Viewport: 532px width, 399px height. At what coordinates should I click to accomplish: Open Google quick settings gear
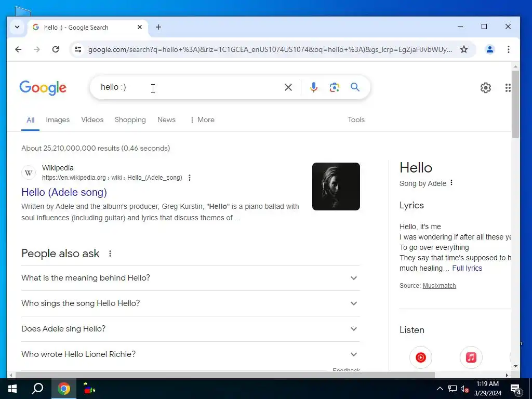[486, 88]
